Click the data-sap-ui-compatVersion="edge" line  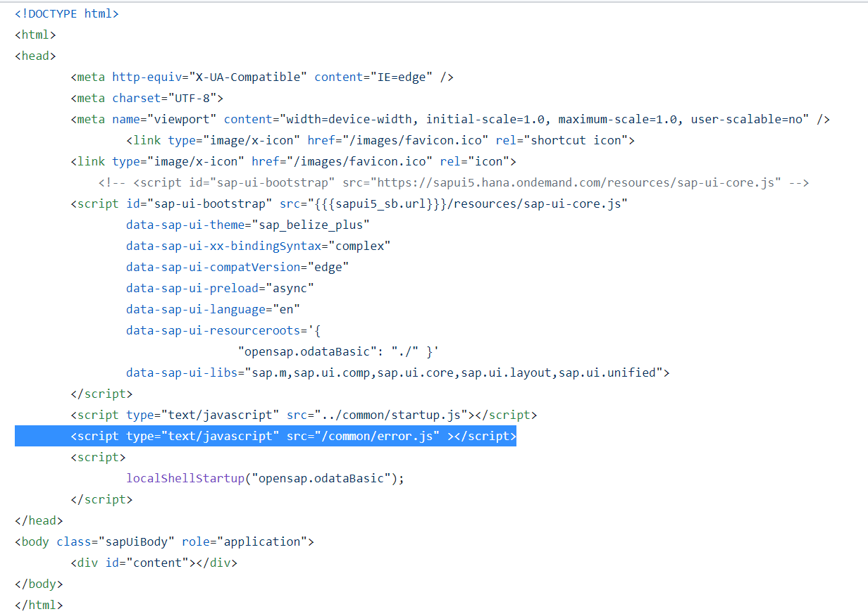tap(237, 267)
